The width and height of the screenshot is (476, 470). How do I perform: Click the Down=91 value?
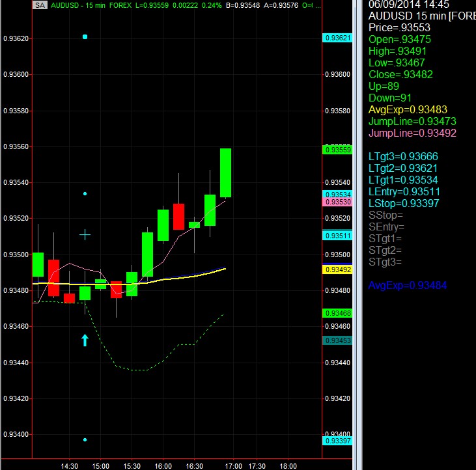coord(390,98)
